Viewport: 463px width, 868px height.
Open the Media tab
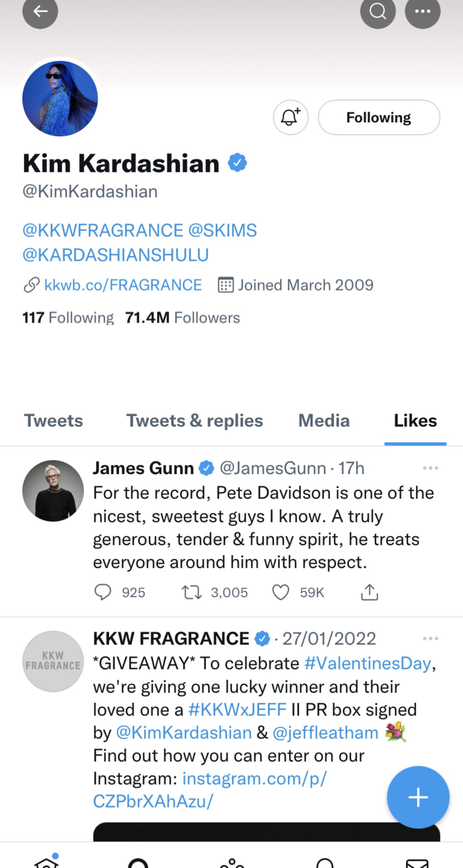tap(324, 420)
